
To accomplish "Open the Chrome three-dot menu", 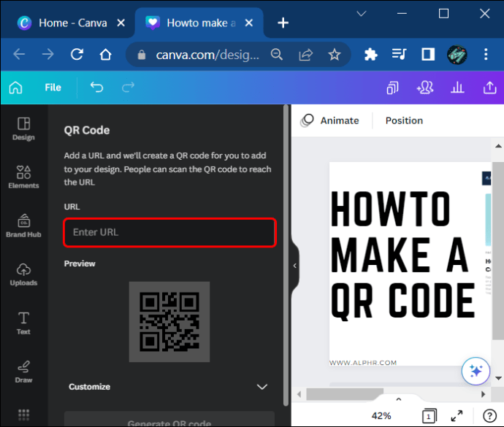I will coord(486,54).
